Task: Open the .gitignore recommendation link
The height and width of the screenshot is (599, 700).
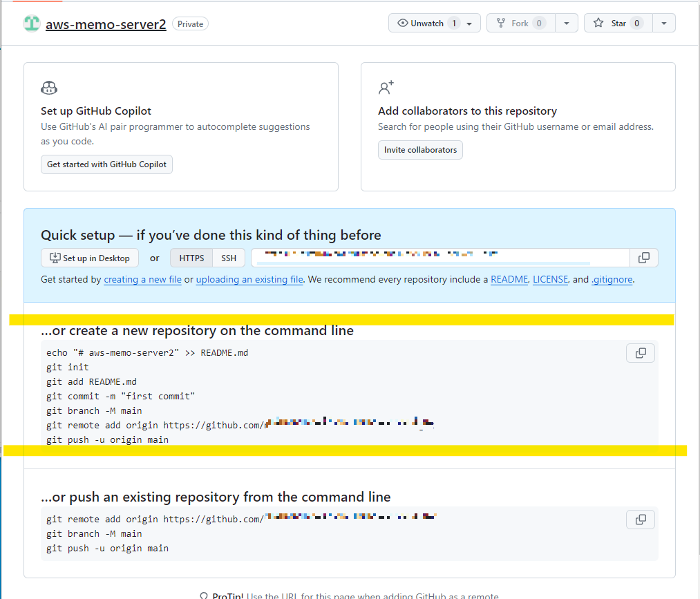Action: pyautogui.click(x=612, y=279)
